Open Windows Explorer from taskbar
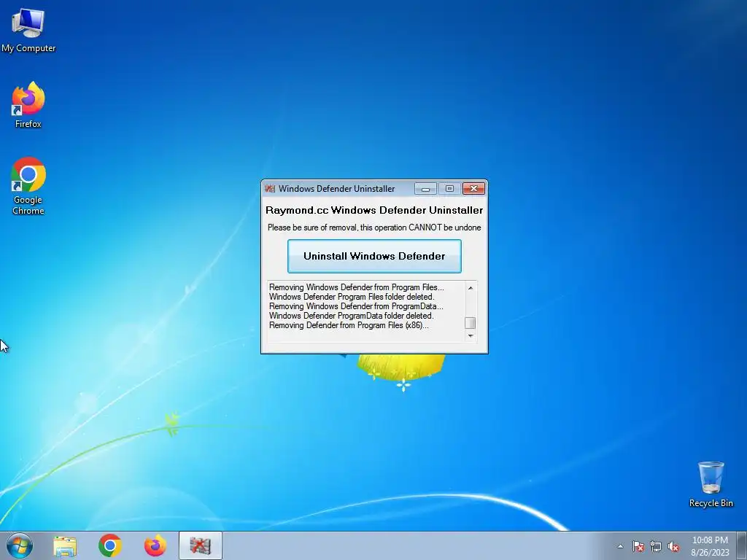The width and height of the screenshot is (747, 560). tap(65, 546)
